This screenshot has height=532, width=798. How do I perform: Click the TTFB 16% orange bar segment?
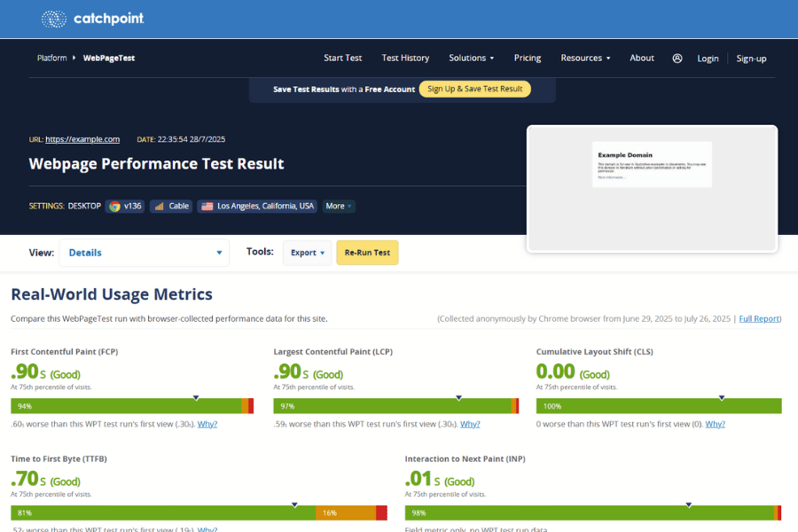coord(346,513)
